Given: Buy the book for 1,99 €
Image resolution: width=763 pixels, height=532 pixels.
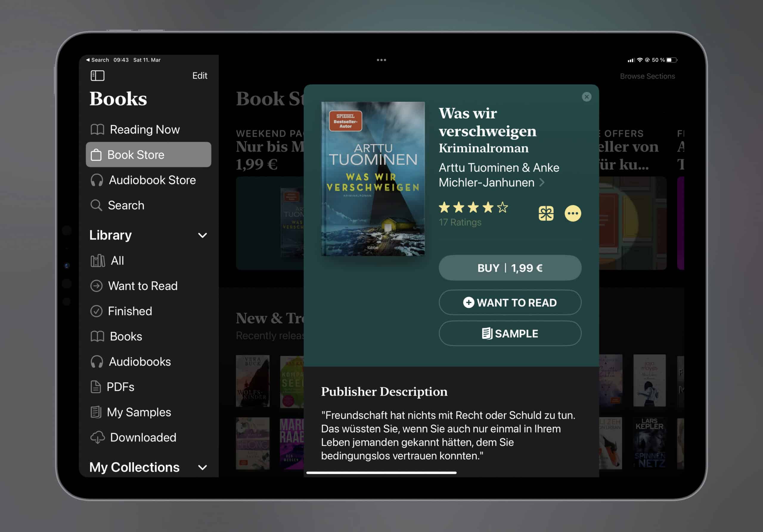Looking at the screenshot, I should (x=510, y=268).
